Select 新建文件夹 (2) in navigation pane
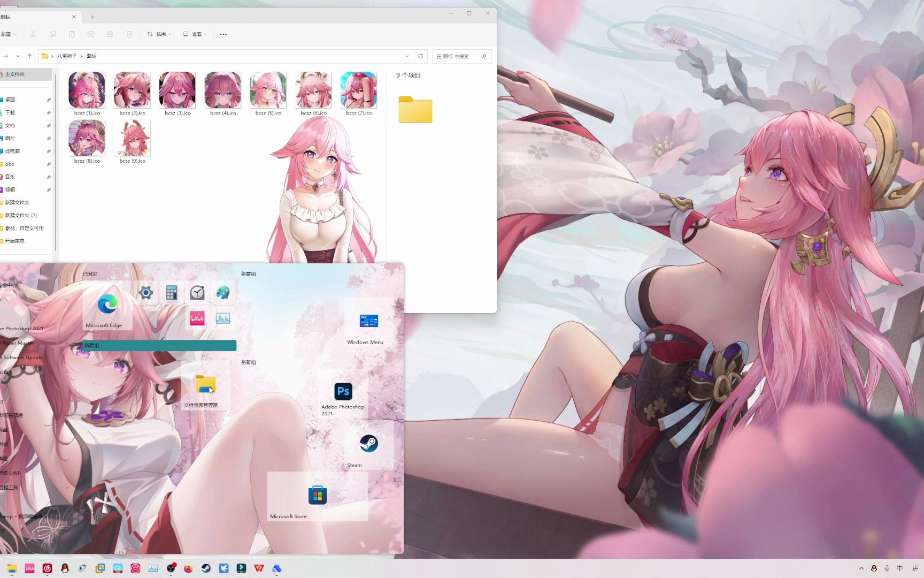The image size is (924, 578). click(x=26, y=216)
